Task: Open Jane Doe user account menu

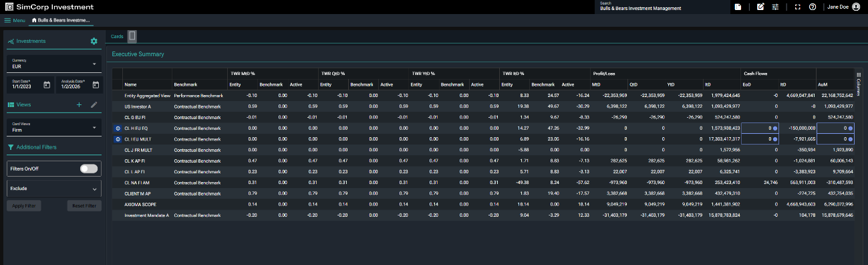Action: point(843,7)
